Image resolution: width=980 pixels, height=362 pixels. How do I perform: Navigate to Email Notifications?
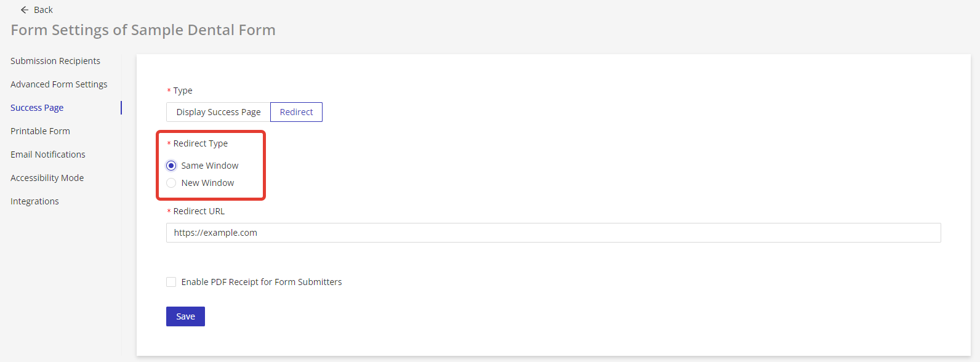(48, 155)
